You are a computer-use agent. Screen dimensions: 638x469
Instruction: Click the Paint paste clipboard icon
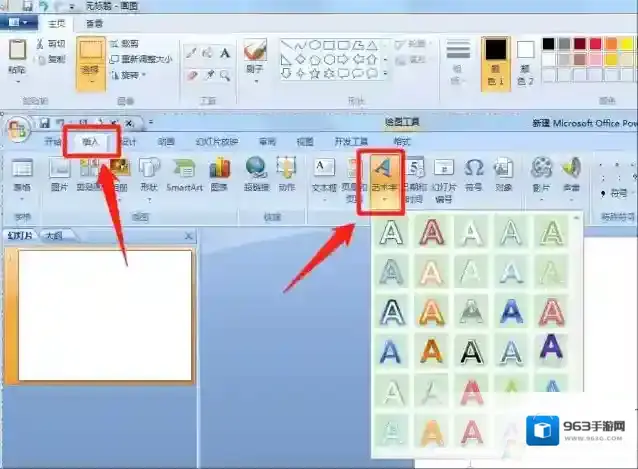pyautogui.click(x=17, y=50)
